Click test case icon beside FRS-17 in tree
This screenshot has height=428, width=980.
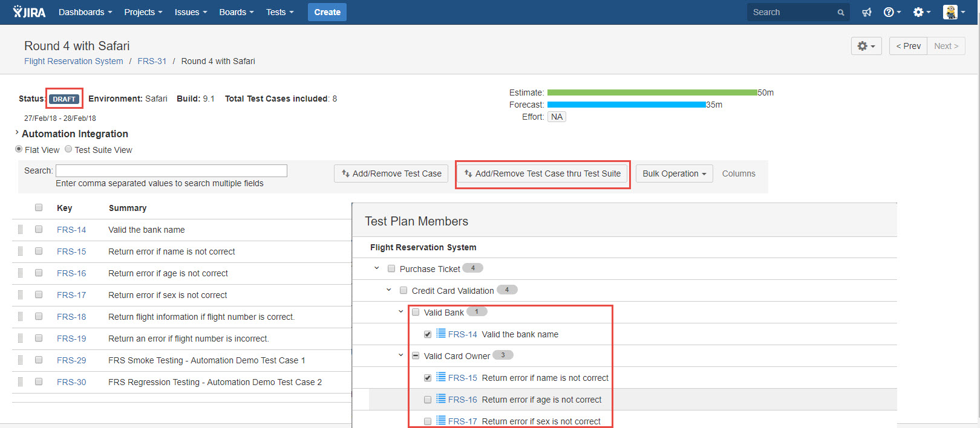(x=441, y=420)
